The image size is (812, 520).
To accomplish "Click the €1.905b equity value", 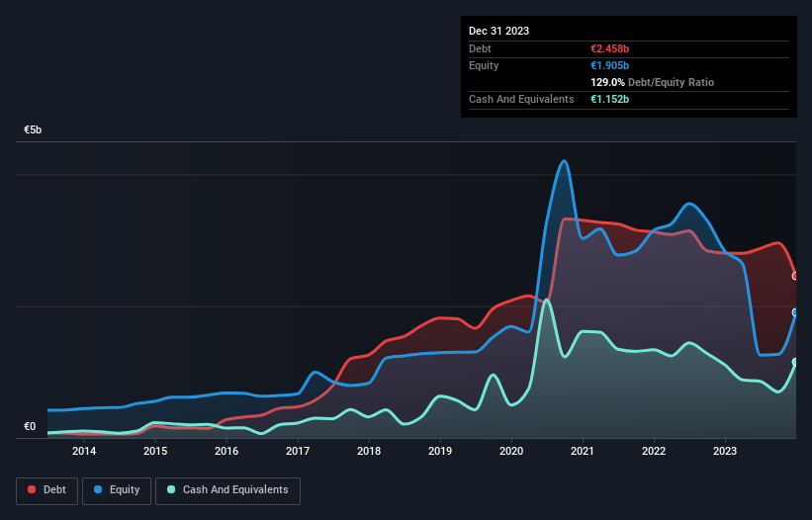I will tap(609, 65).
